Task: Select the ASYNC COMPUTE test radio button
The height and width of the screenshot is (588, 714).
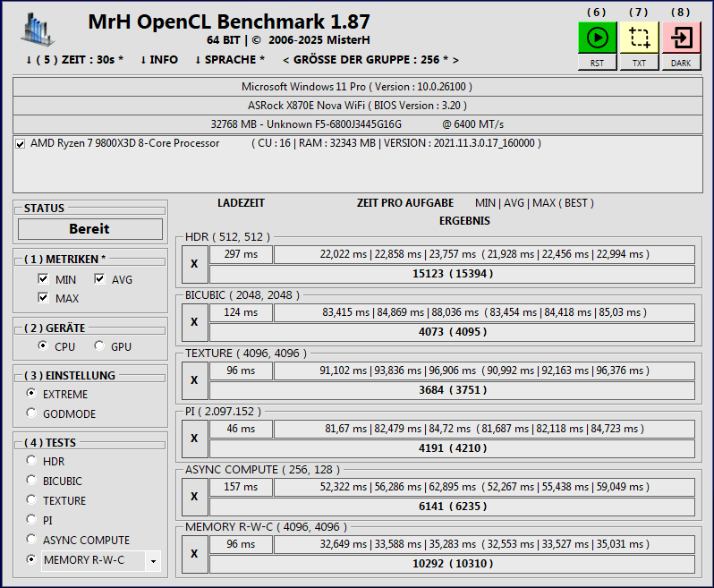Action: [31, 539]
